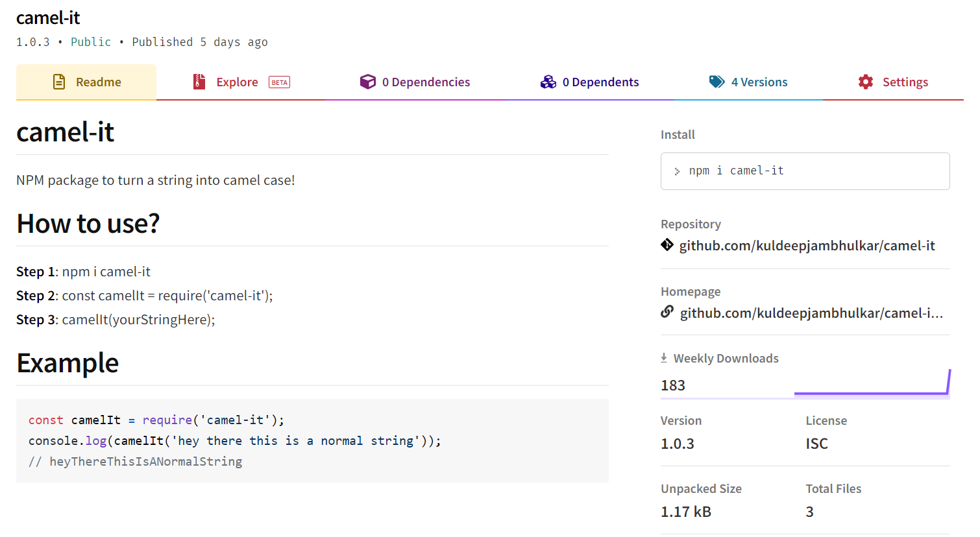Click the console.log line in code block

235,441
